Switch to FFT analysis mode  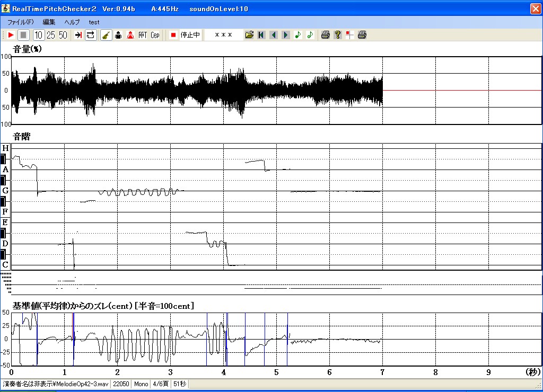143,35
